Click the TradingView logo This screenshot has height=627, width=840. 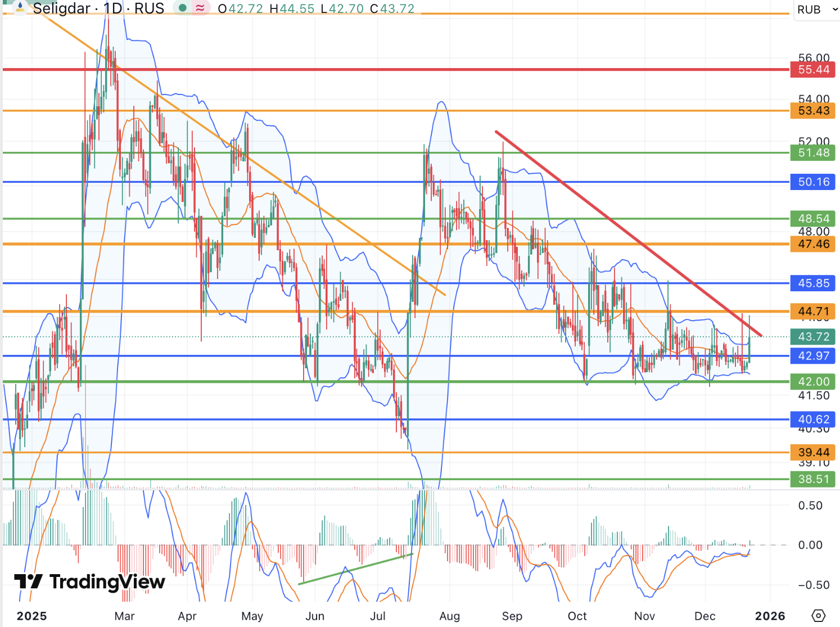[90, 582]
